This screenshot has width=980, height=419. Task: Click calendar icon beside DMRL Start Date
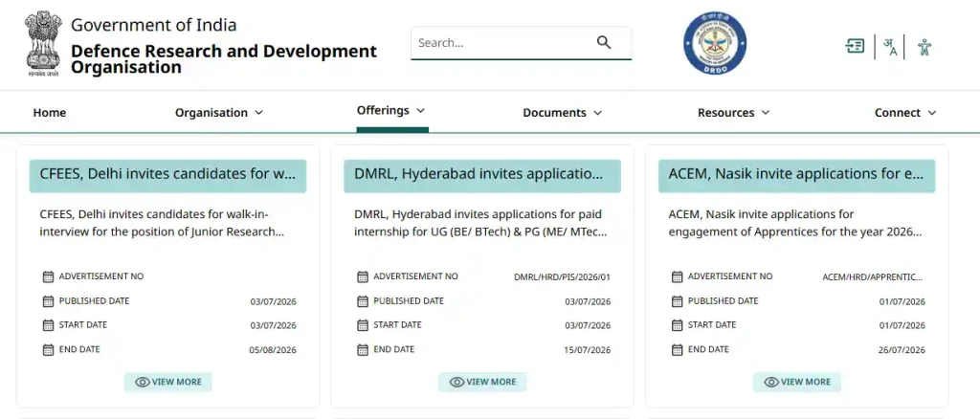(x=363, y=325)
